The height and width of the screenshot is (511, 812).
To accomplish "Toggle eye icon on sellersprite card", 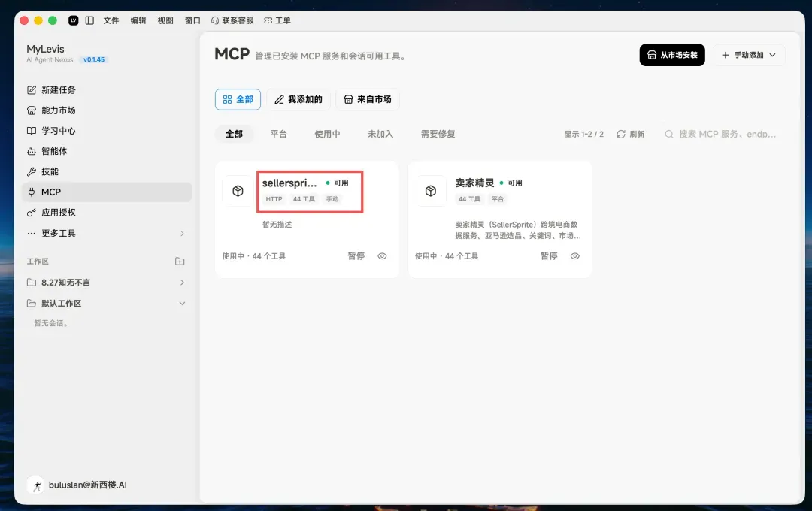I will [382, 256].
